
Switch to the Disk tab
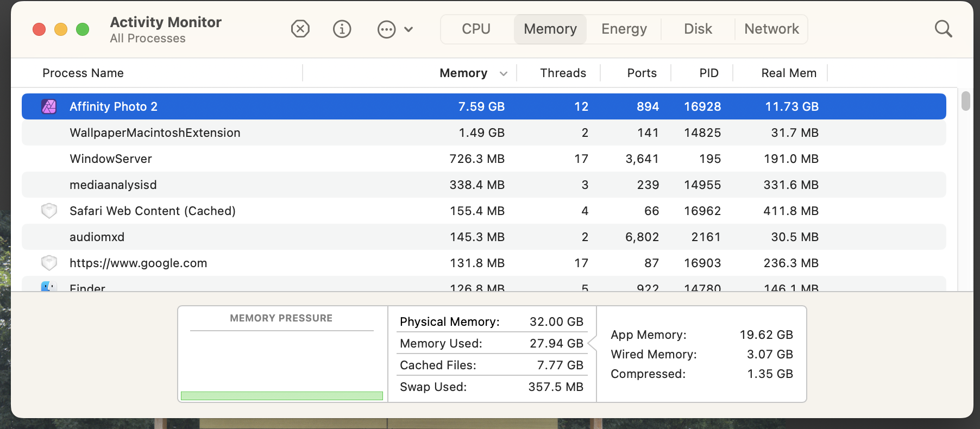click(698, 29)
